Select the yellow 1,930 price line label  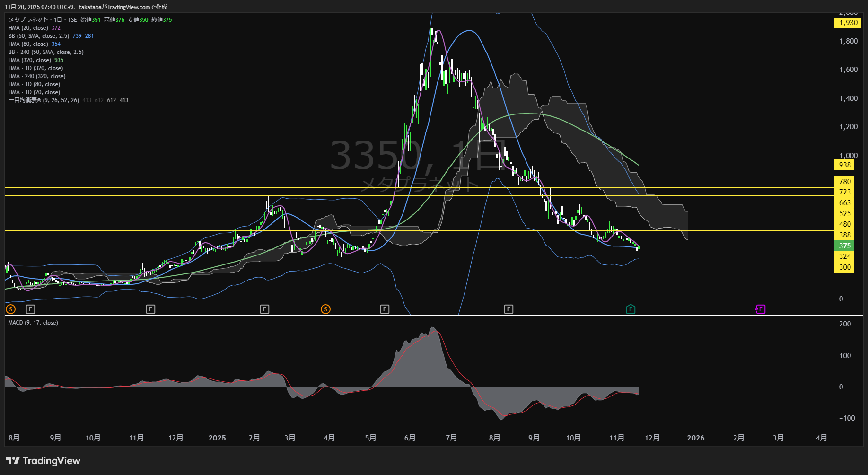coord(848,23)
